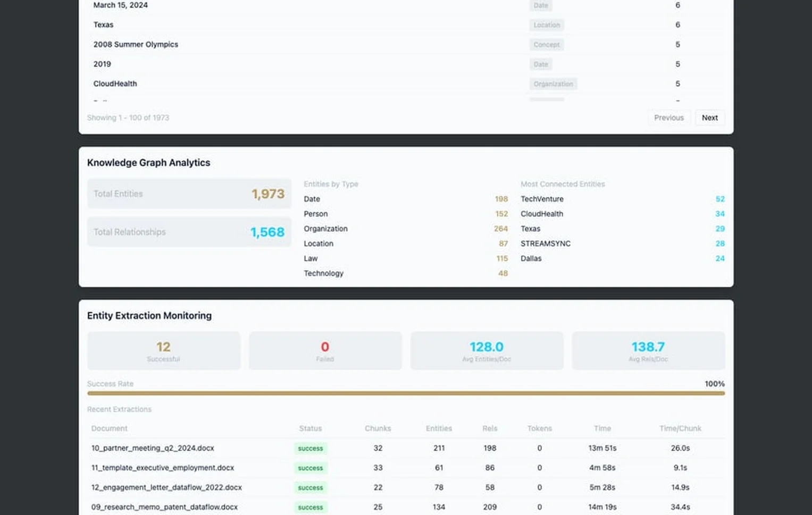Click the Avg Entities/Doc 128.0 card

pyautogui.click(x=487, y=350)
